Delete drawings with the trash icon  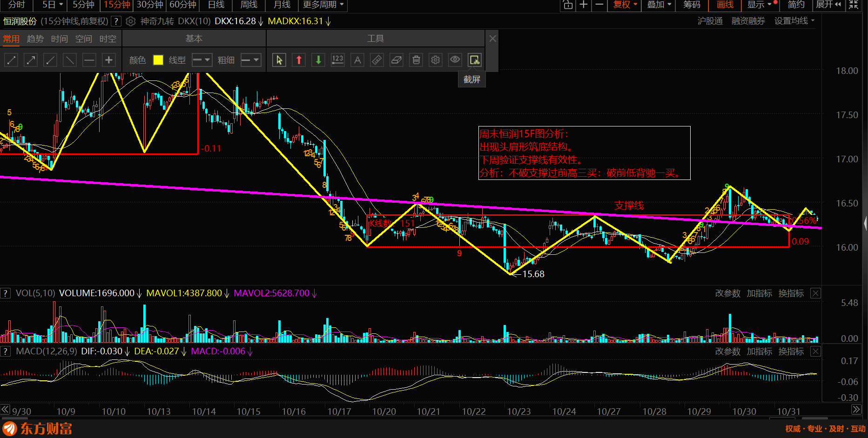[416, 60]
